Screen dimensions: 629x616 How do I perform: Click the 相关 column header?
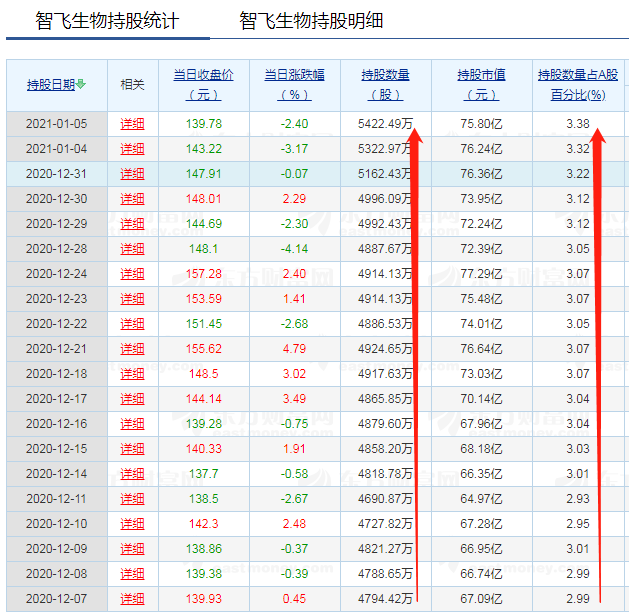coord(133,85)
